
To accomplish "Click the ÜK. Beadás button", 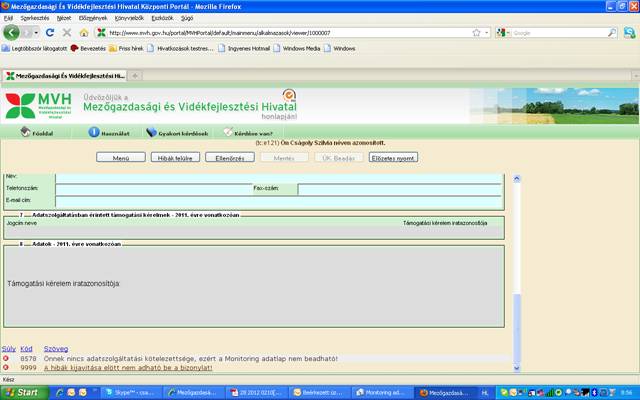I will click(339, 158).
